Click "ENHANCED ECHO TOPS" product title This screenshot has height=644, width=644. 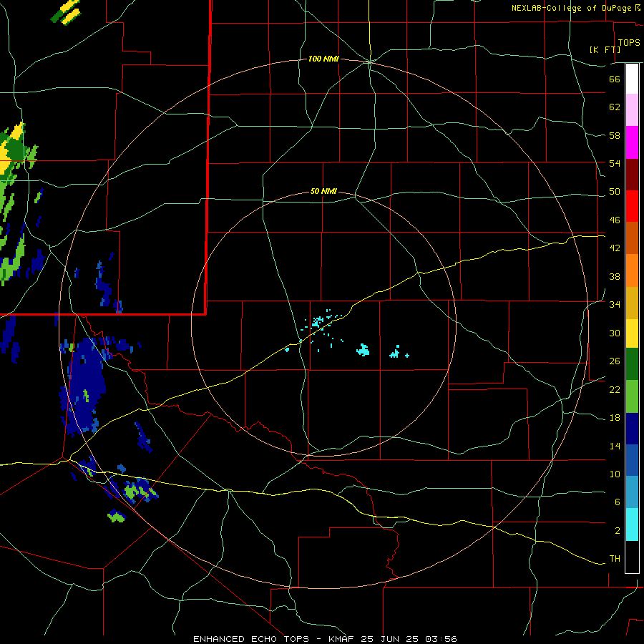251,639
